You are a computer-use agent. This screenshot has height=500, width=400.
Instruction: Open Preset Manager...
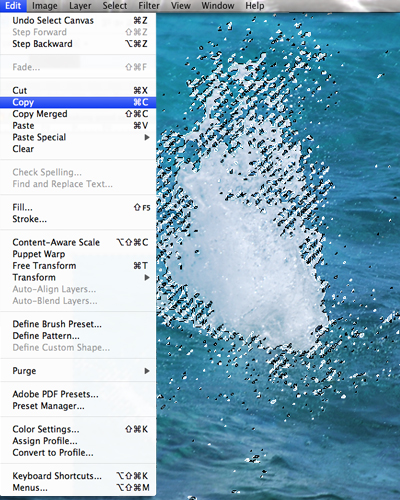pos(78,406)
